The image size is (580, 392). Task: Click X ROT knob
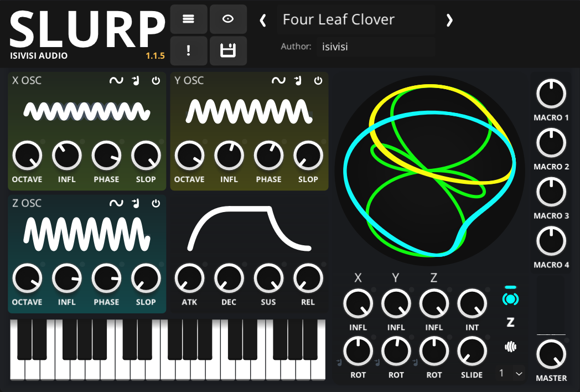[358, 351]
